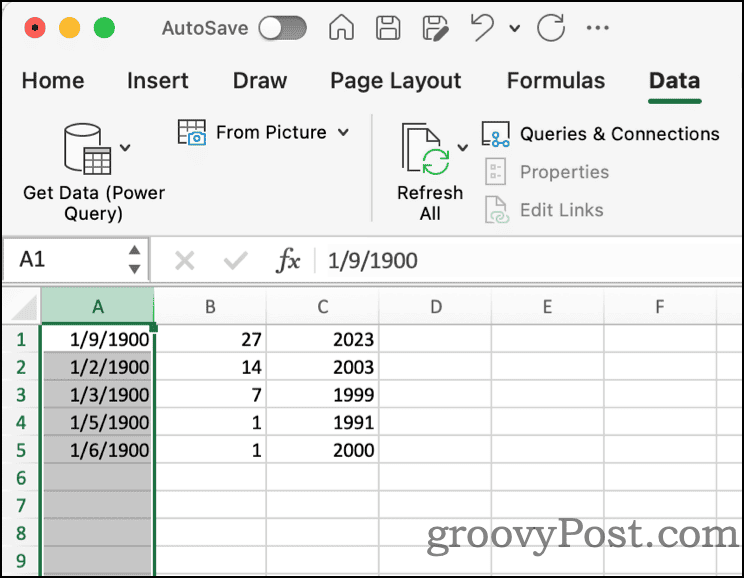This screenshot has width=744, height=578.
Task: Select row 6 header
Action: click(x=21, y=478)
